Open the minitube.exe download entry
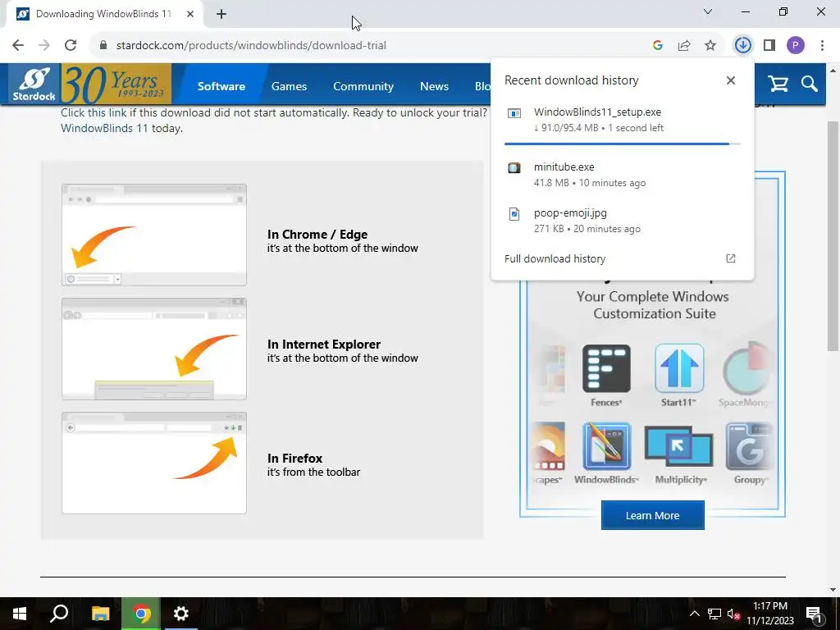This screenshot has width=840, height=630. coord(622,175)
